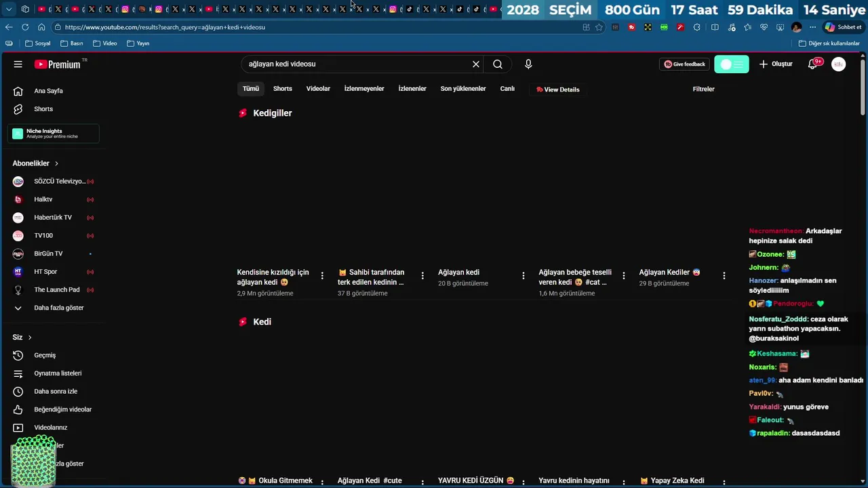Open YouTube notifications bell

pos(813,64)
